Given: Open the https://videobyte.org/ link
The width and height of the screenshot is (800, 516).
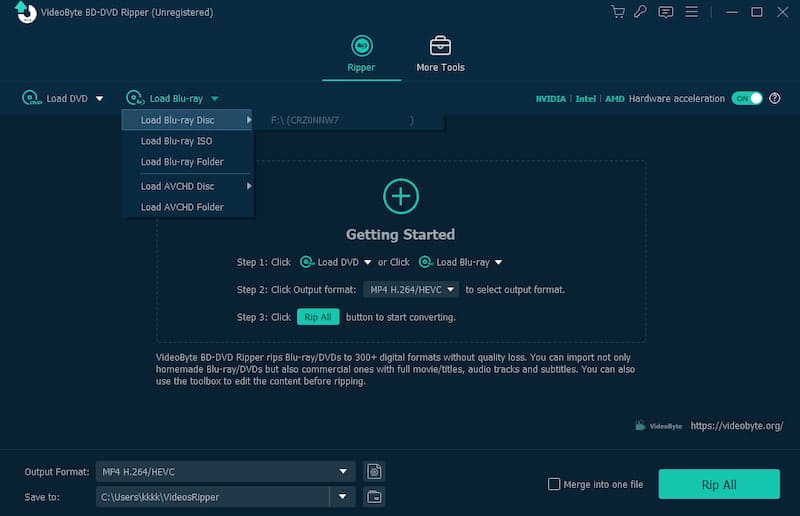Looking at the screenshot, I should click(739, 425).
